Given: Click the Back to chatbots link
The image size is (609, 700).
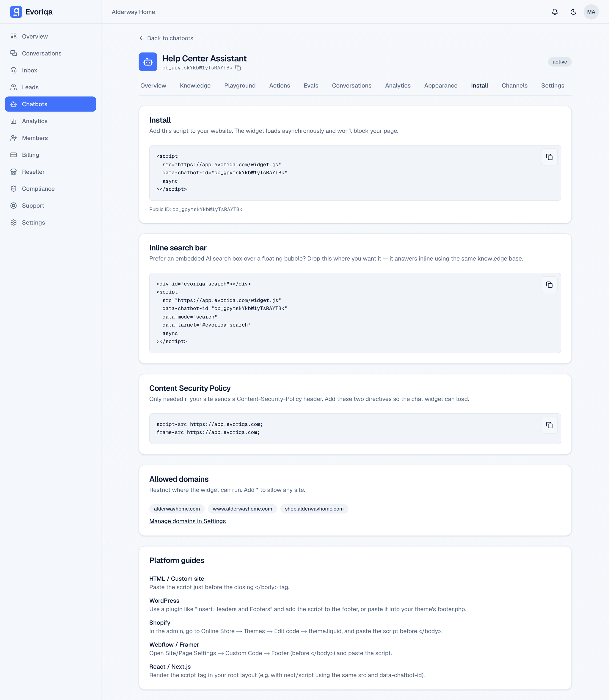Looking at the screenshot, I should 166,38.
